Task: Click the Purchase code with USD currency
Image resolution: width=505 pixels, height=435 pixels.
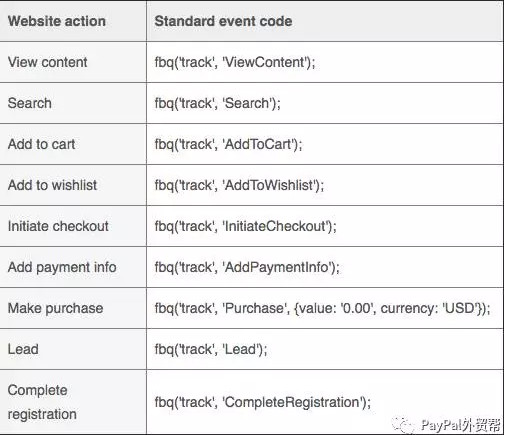Action: coord(322,308)
